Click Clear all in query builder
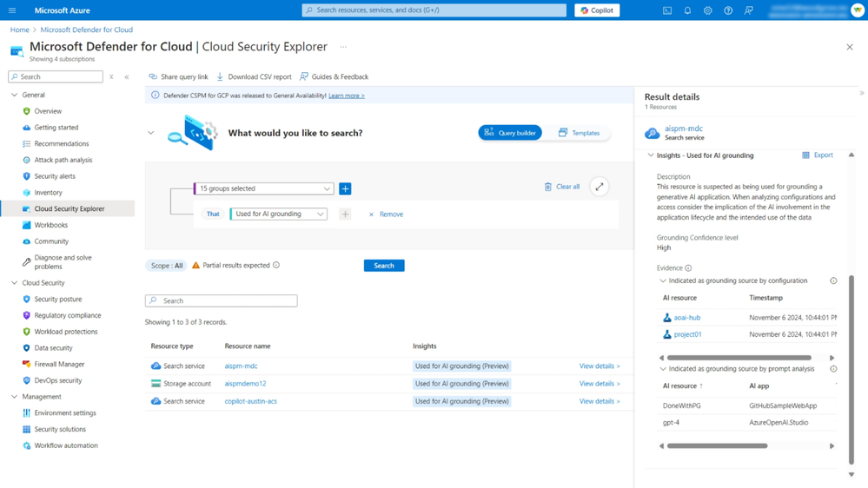The width and height of the screenshot is (868, 488). point(562,187)
